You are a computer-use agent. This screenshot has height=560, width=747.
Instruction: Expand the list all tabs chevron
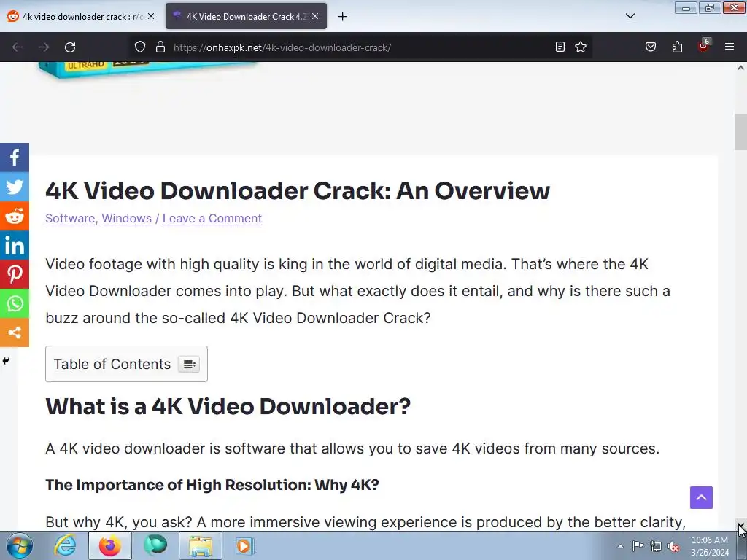point(630,16)
